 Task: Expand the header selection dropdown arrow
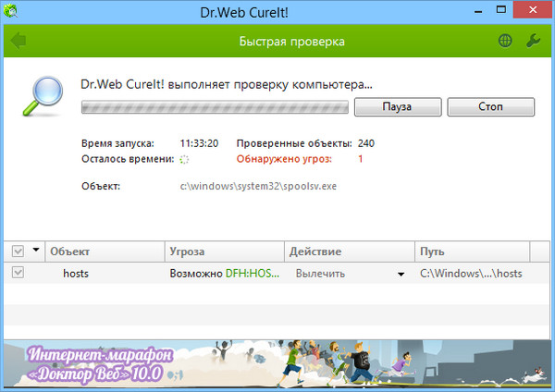click(36, 250)
